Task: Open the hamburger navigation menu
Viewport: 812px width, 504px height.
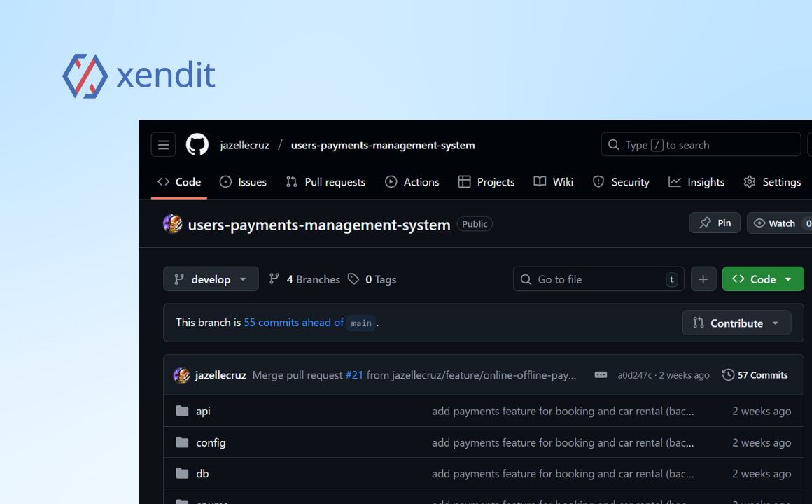Action: [x=163, y=145]
